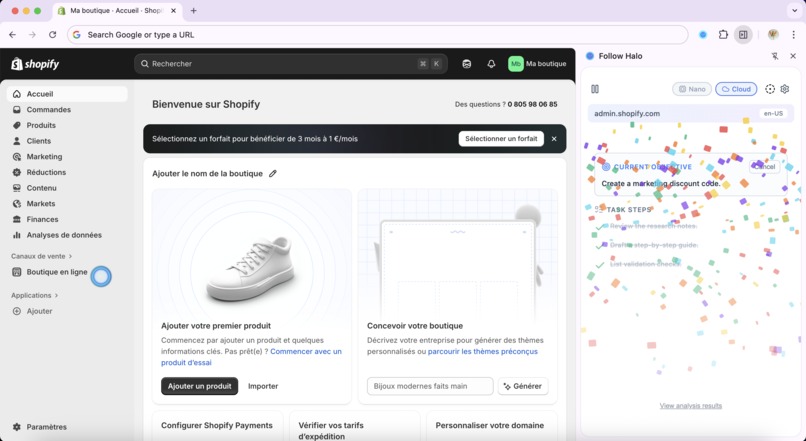Click the Contenu icon in the sidebar
Viewport: 806px width, 441px height.
(x=17, y=188)
